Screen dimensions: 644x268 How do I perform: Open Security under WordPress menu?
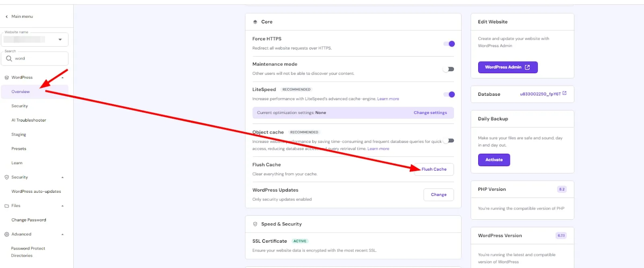coord(20,106)
